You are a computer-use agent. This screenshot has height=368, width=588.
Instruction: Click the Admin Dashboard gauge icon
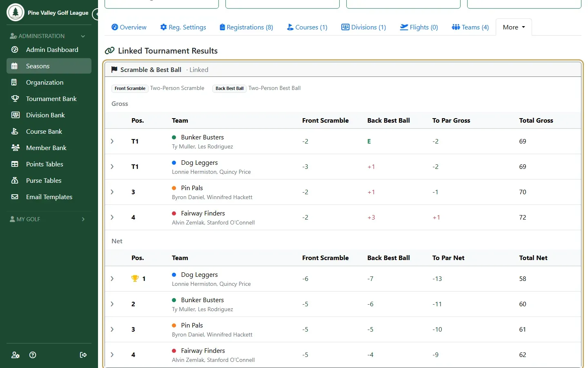15,49
